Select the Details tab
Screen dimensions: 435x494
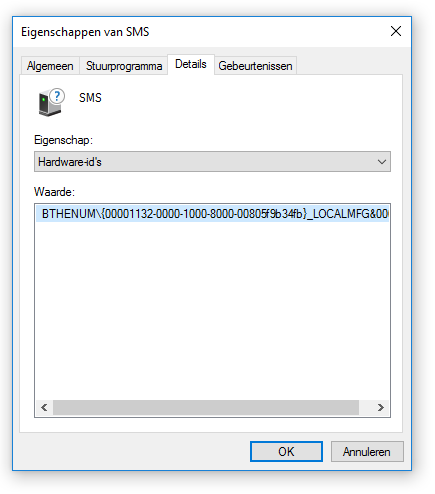tap(191, 64)
